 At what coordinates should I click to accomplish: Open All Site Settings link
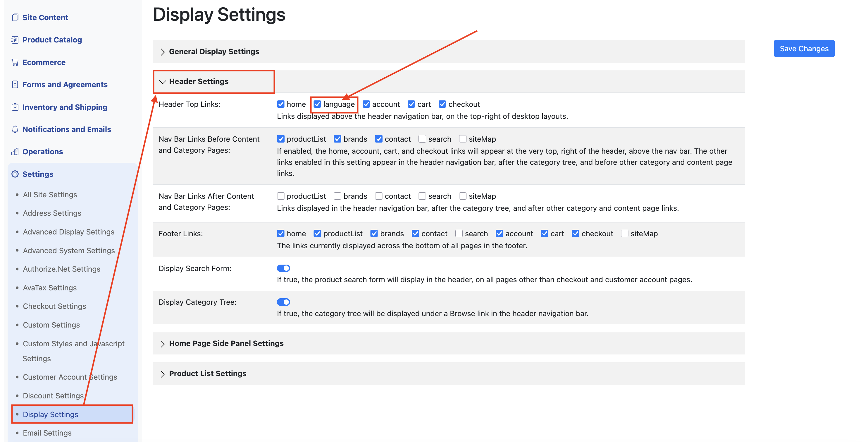[50, 195]
